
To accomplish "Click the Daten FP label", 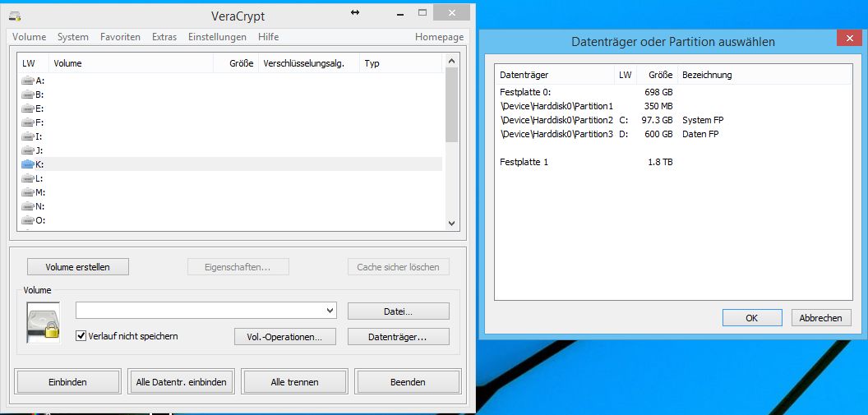I will point(700,134).
